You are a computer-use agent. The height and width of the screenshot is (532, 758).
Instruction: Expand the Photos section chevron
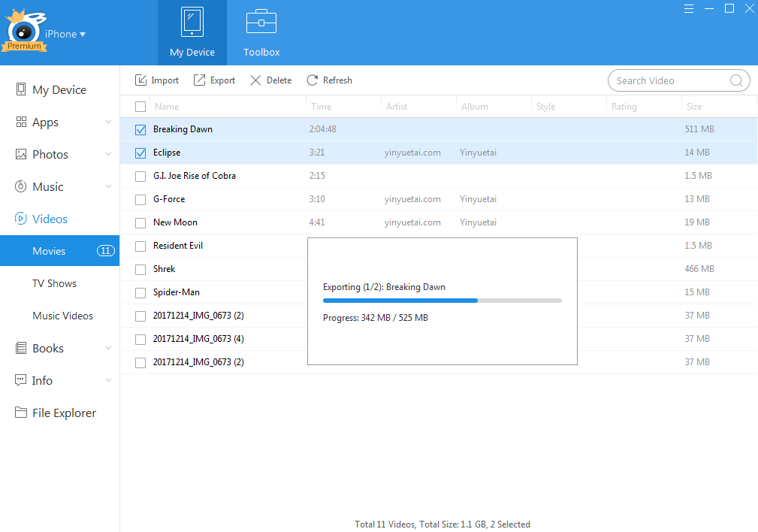point(109,154)
